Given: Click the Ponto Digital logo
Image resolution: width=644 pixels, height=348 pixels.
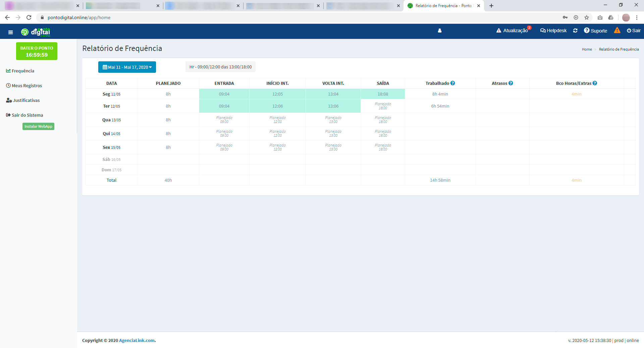Looking at the screenshot, I should coord(36,32).
